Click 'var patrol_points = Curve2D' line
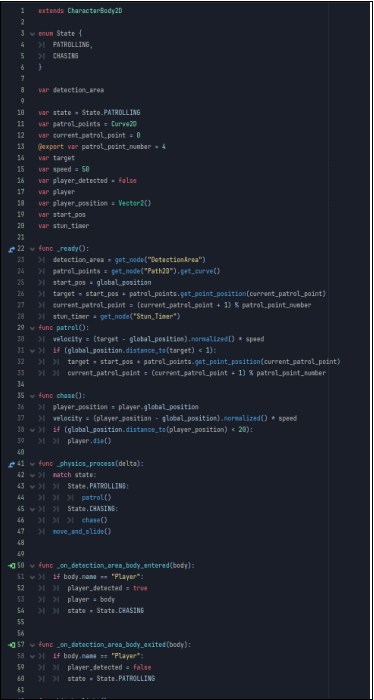 pyautogui.click(x=87, y=124)
